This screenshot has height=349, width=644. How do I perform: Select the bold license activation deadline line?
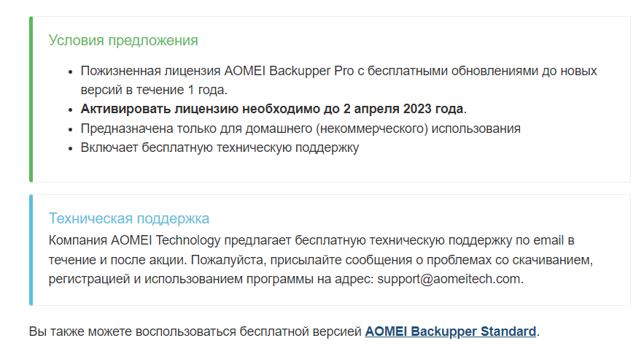point(273,110)
